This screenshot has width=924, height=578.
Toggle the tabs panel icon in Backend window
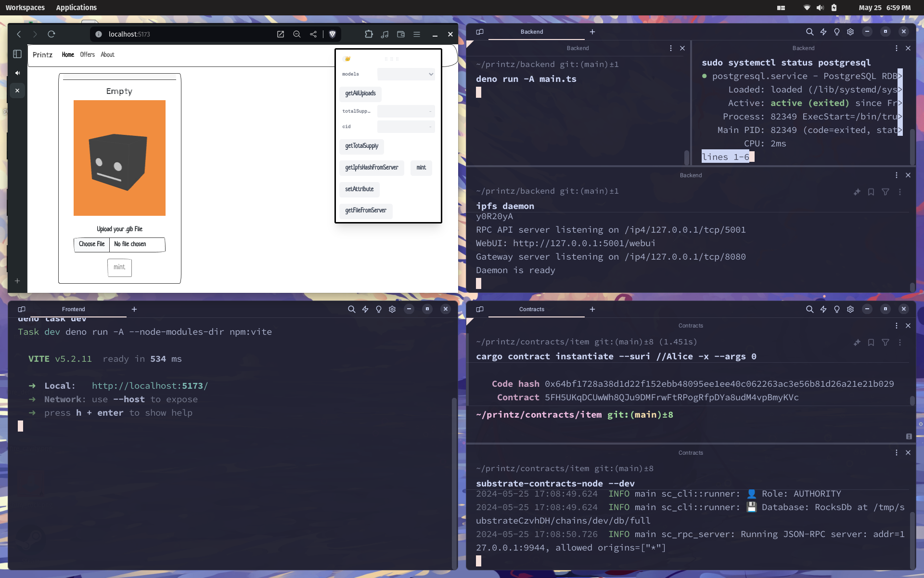coord(480,32)
